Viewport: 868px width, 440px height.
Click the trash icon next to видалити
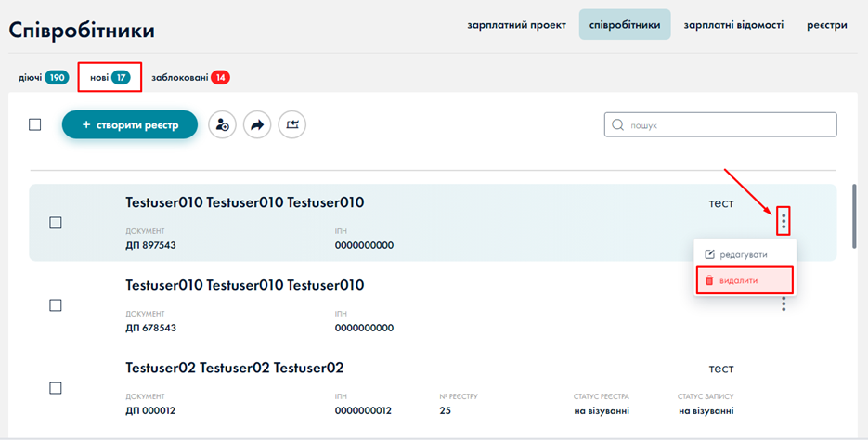pyautogui.click(x=709, y=280)
